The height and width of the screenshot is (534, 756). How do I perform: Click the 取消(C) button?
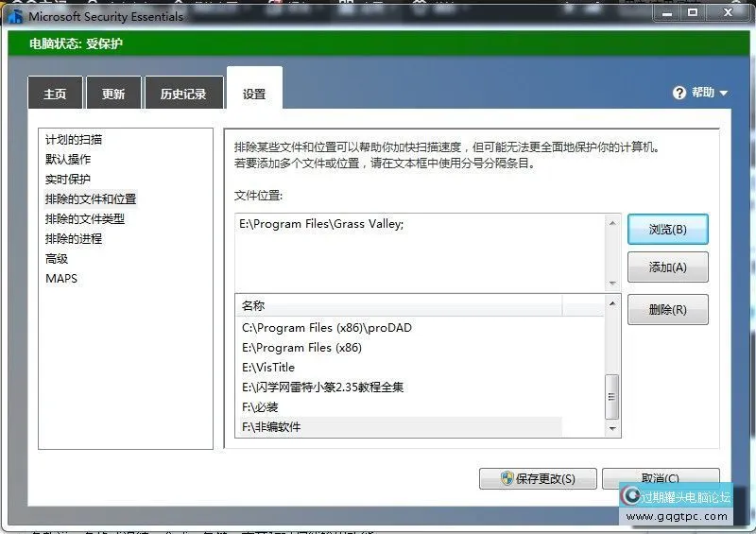pos(661,478)
